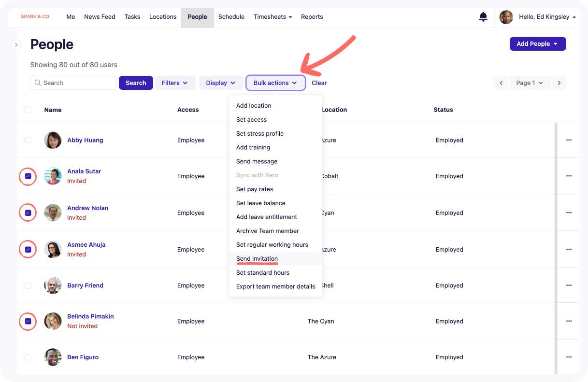Open the Page 1 selector
This screenshot has height=382, width=588.
pyautogui.click(x=530, y=83)
